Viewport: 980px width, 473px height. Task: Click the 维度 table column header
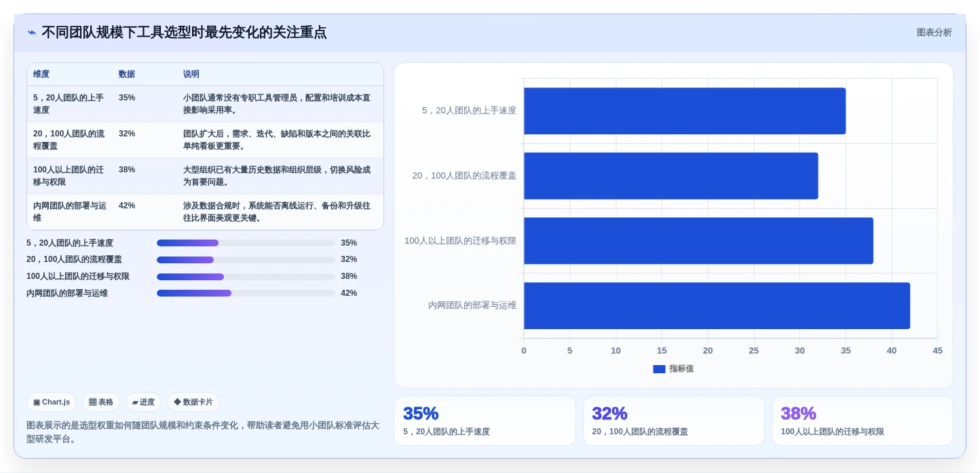[x=41, y=75]
